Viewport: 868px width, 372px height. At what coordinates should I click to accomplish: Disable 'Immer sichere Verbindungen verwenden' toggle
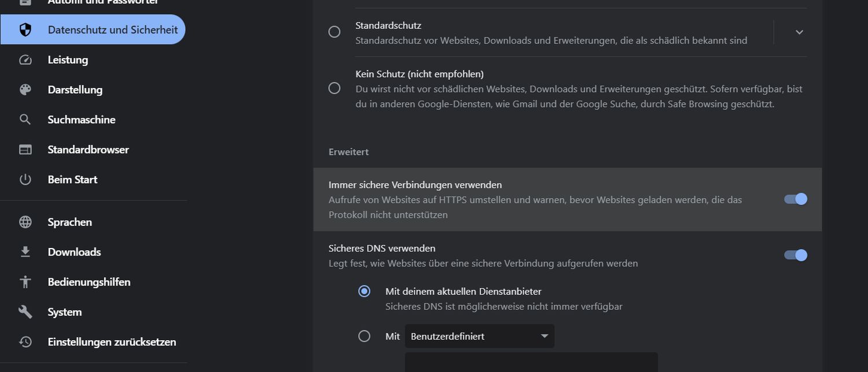coord(796,199)
